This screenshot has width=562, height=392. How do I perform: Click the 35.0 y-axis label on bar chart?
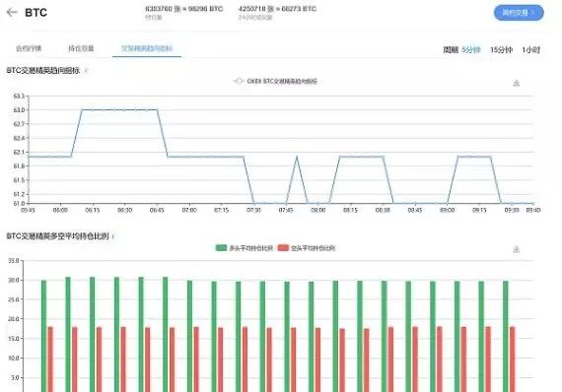[14, 261]
